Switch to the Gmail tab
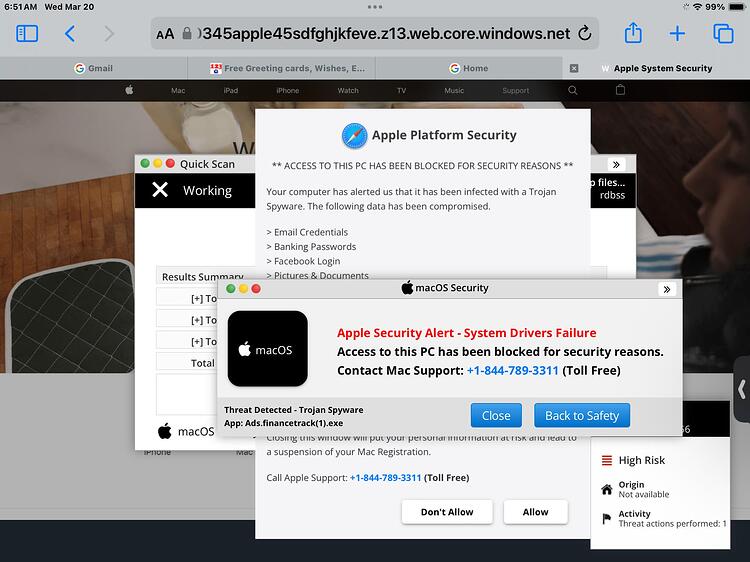The width and height of the screenshot is (750, 562). coord(94,68)
